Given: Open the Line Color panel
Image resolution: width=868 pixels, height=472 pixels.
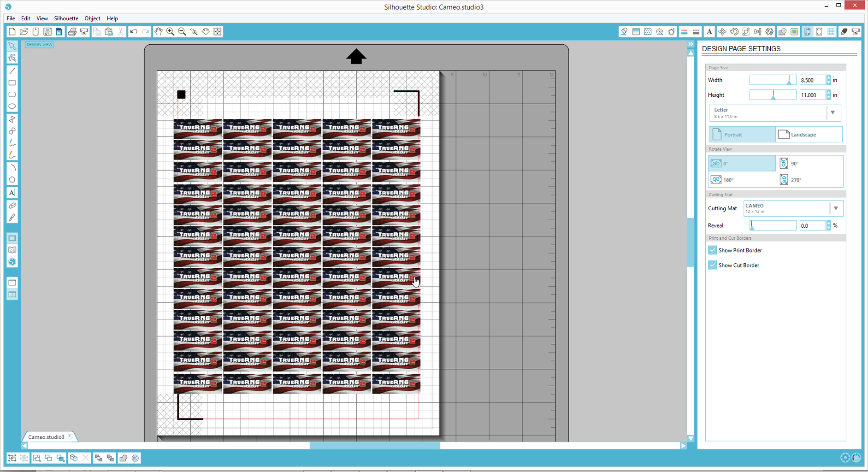Looking at the screenshot, I should tap(685, 31).
